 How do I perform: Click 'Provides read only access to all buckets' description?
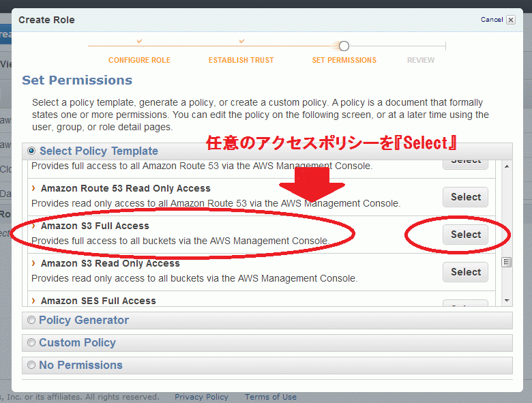tap(194, 278)
